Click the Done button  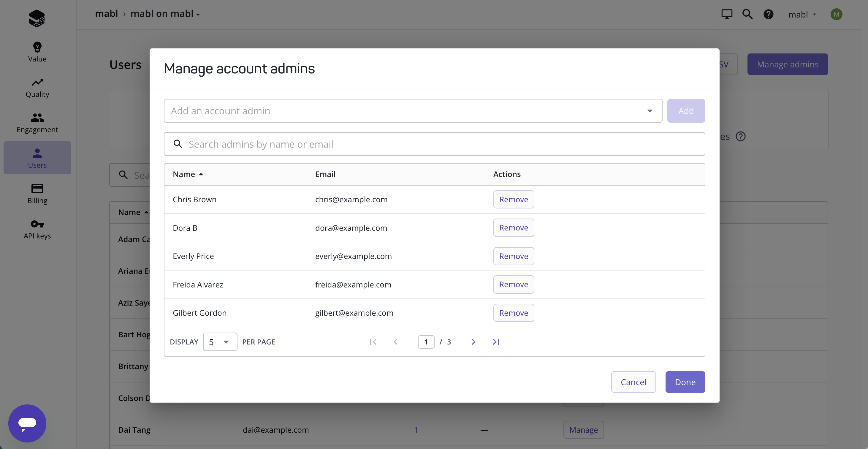685,382
